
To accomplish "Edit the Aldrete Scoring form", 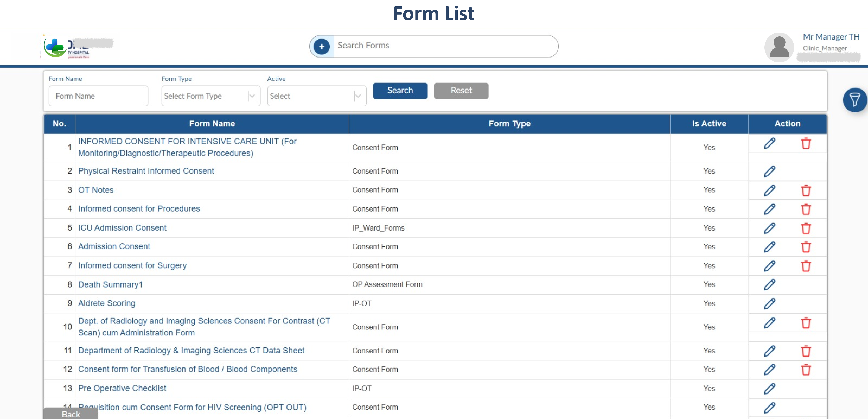I will (x=770, y=304).
